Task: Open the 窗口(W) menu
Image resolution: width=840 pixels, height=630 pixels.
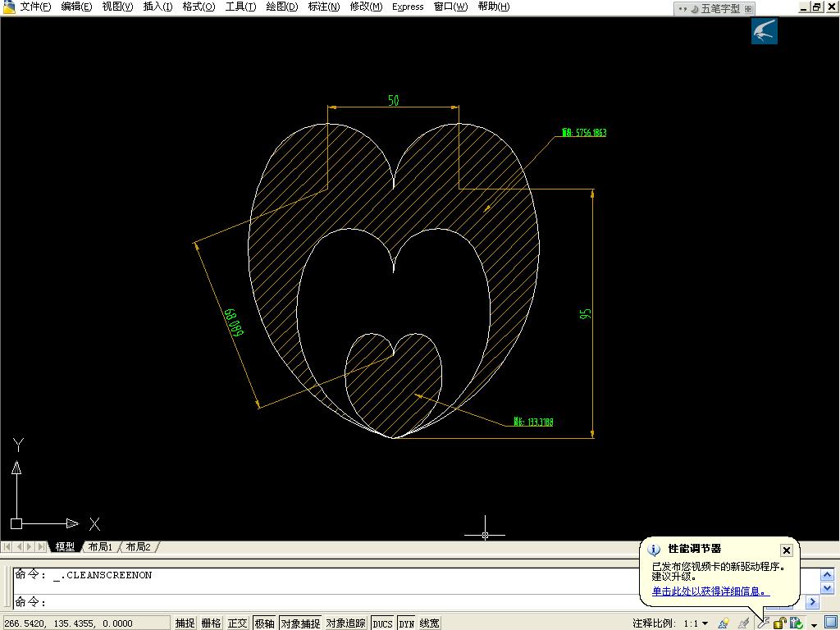Action: pos(450,7)
